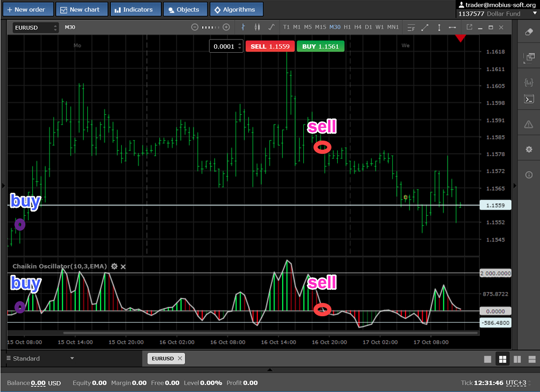Open Chaikin Oscillator settings gear
This screenshot has width=540, height=392.
pyautogui.click(x=114, y=266)
